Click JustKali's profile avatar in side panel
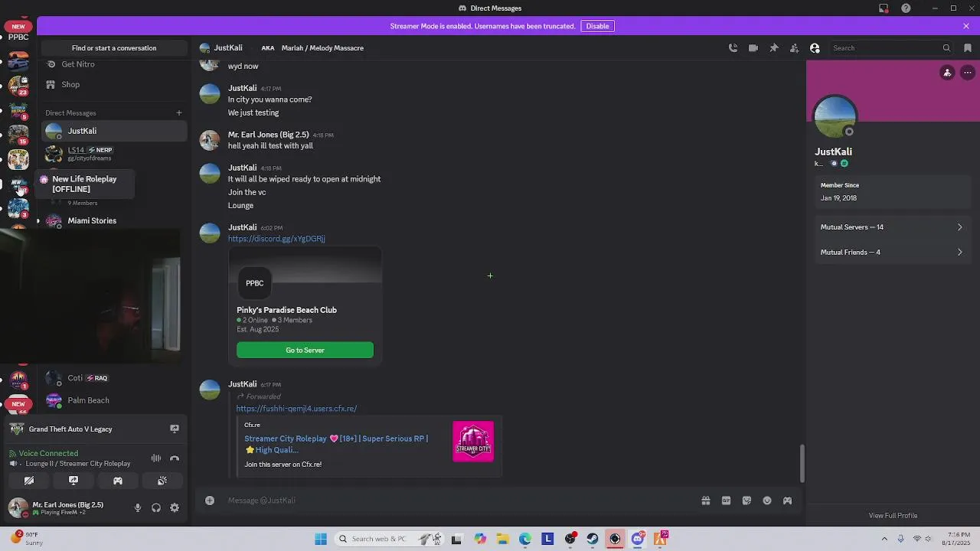This screenshot has width=980, height=551. [835, 117]
